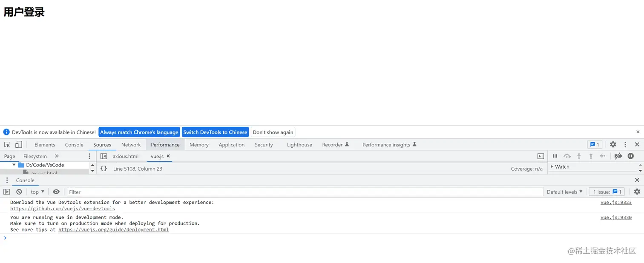
Task: Open the vue.js:9330 source link
Action: pyautogui.click(x=616, y=217)
